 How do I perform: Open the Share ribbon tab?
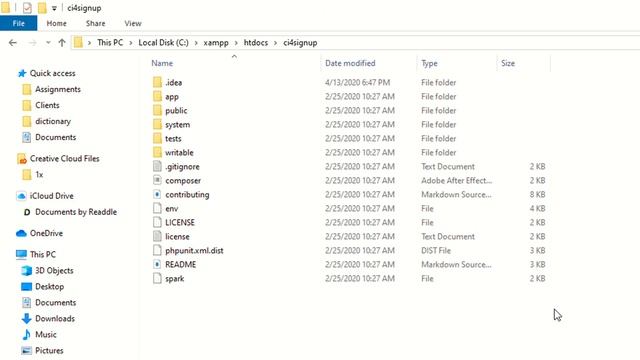coord(96,23)
